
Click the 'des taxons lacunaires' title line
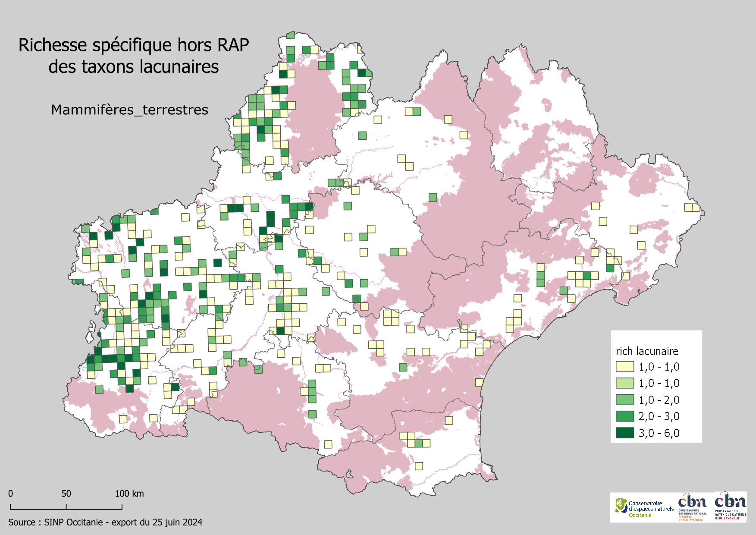(134, 67)
